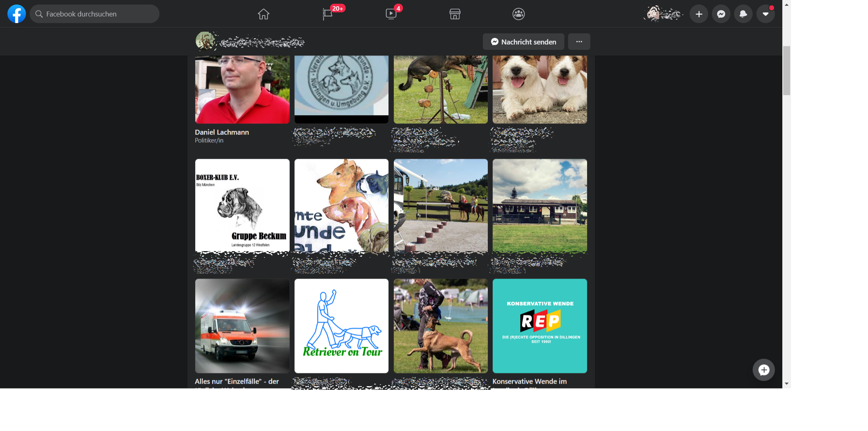The height and width of the screenshot is (431, 868).
Task: Open the Groups icon
Action: pos(519,14)
